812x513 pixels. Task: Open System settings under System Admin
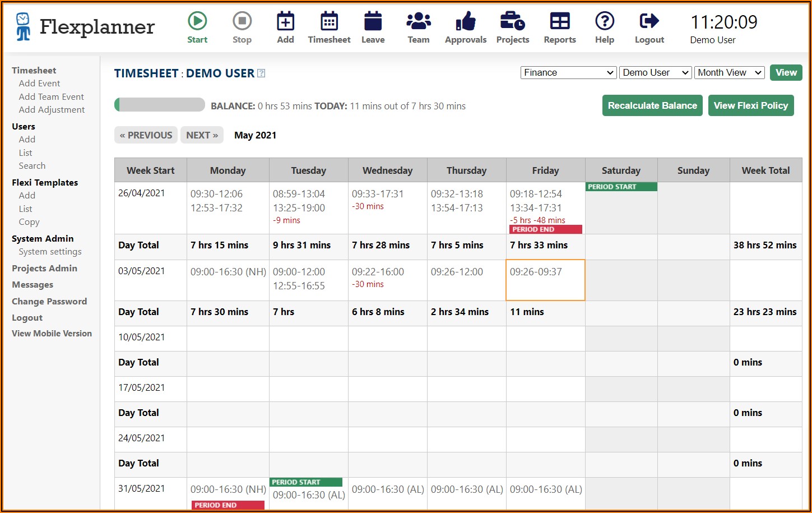(50, 251)
